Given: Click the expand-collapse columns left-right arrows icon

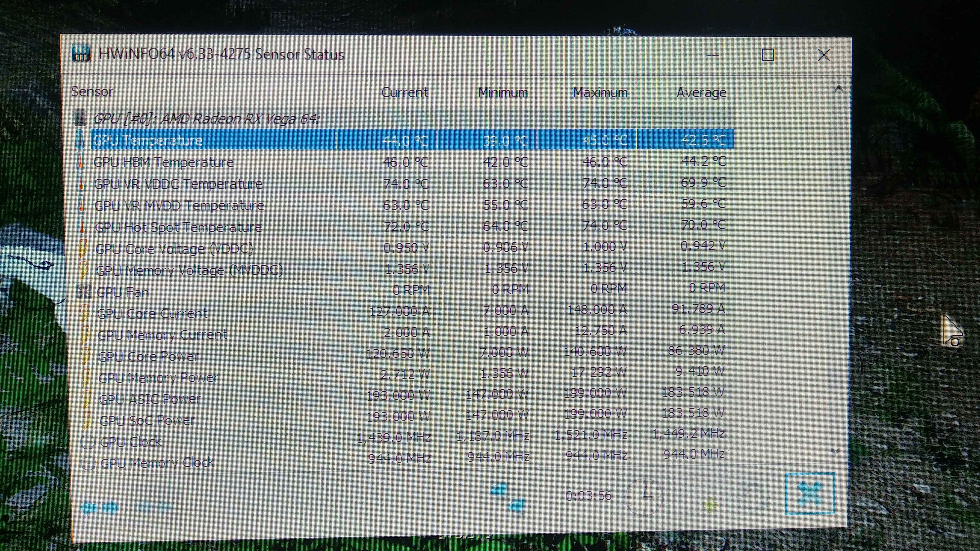Looking at the screenshot, I should [100, 507].
